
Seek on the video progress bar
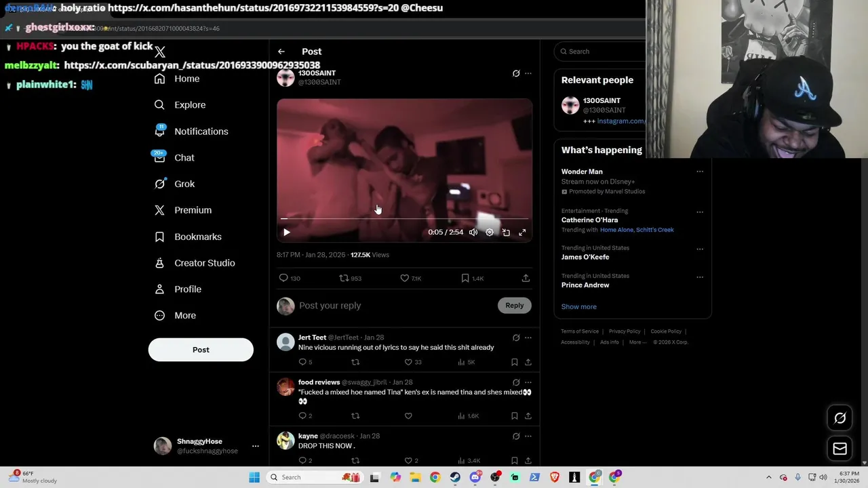tap(404, 219)
